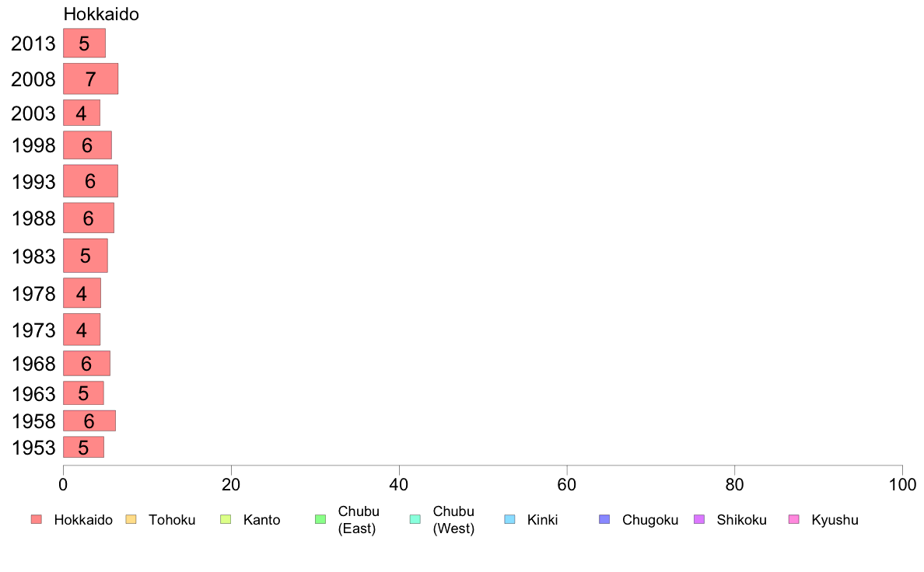The height and width of the screenshot is (572, 924).
Task: Click the 2013 Hokkaido bar
Action: (84, 43)
